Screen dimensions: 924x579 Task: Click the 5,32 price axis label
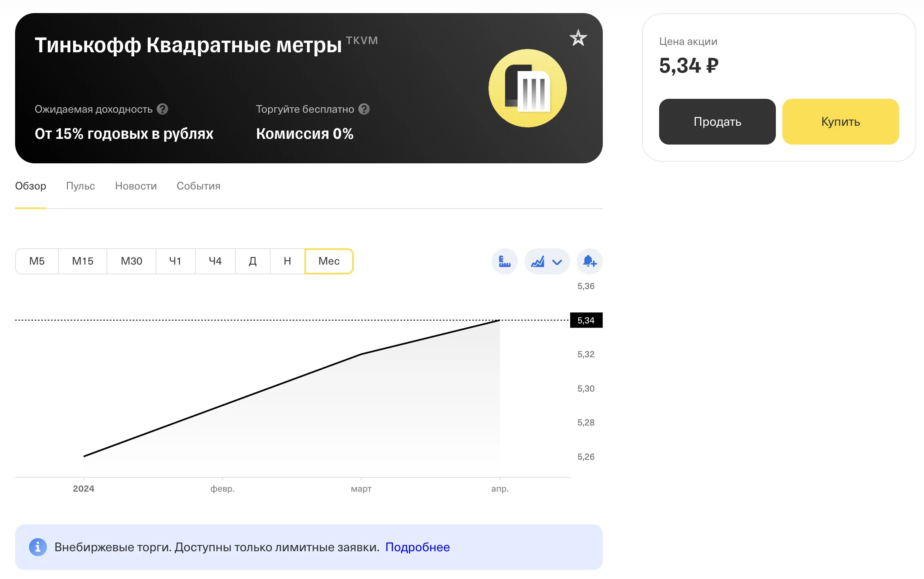click(x=586, y=354)
